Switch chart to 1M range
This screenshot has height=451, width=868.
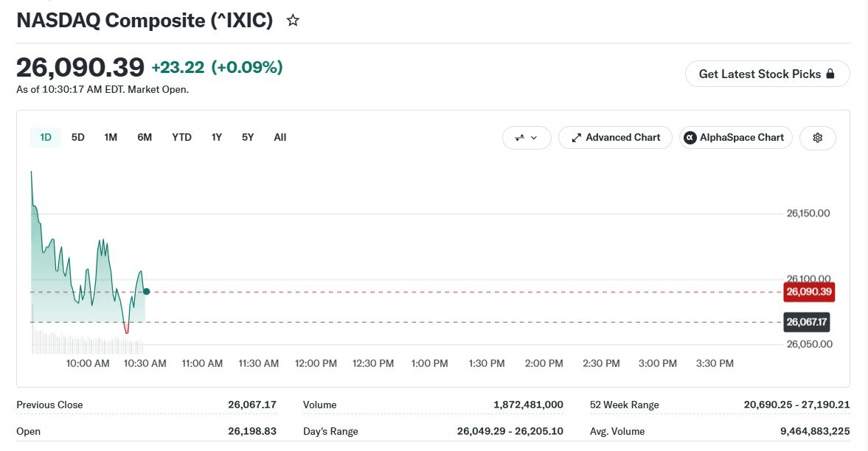(111, 137)
